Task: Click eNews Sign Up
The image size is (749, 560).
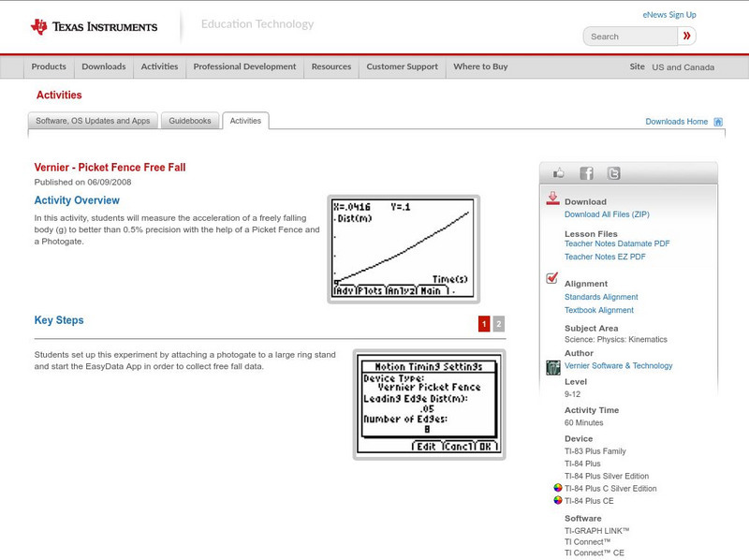Action: tap(668, 14)
